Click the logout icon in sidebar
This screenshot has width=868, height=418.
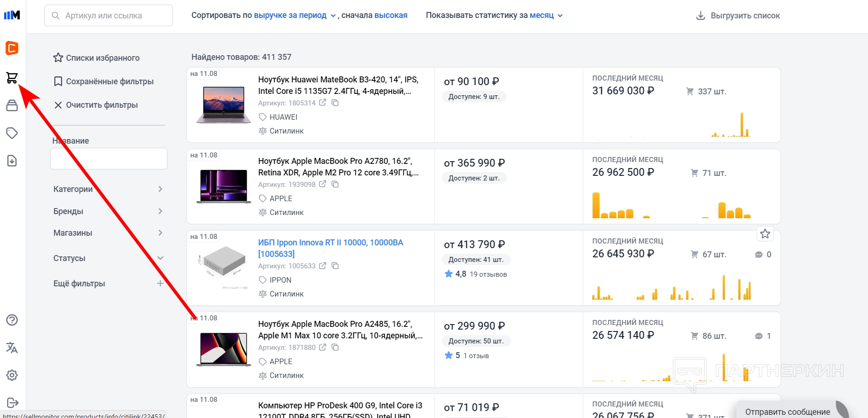[12, 403]
